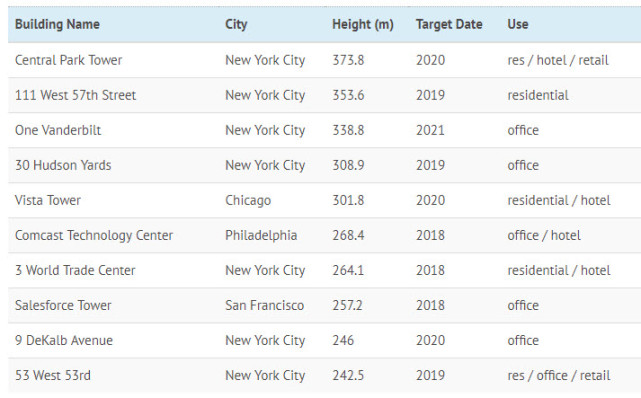
Task: Click office use in 30 Hudson Yards row
Action: (x=523, y=165)
